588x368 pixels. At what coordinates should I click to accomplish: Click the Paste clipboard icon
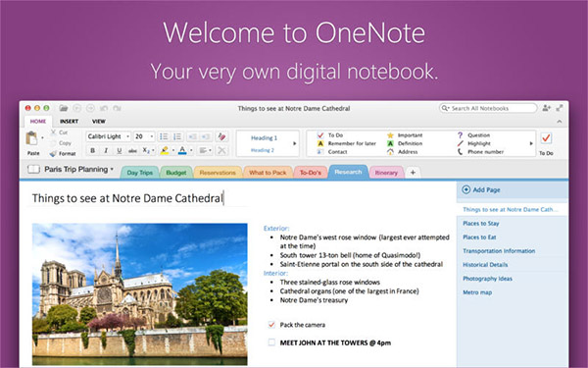(32, 138)
